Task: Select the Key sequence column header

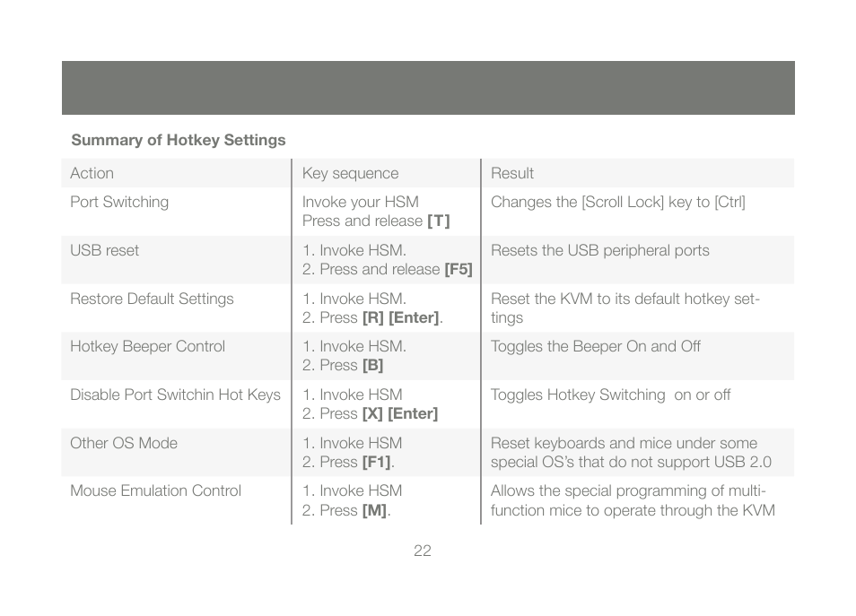Action: [351, 174]
